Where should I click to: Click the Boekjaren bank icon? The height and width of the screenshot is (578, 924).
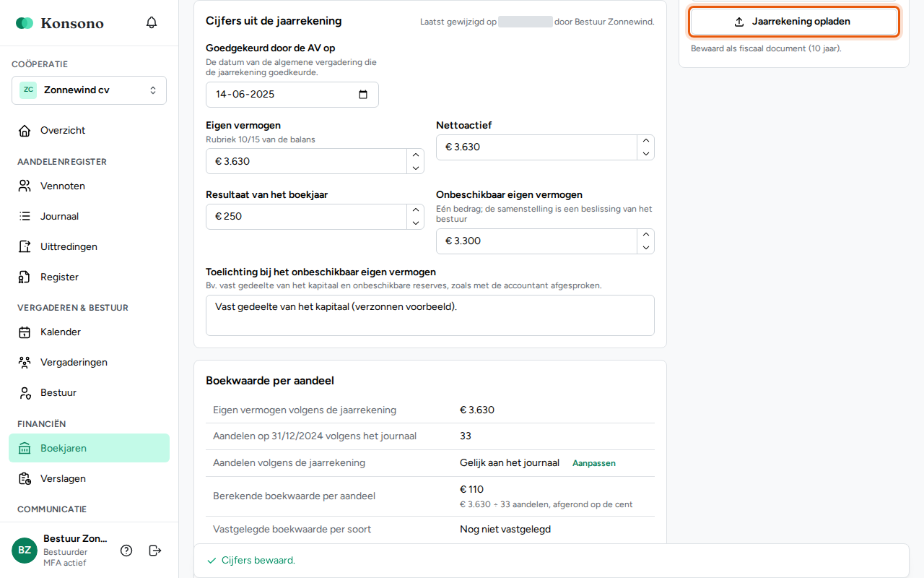point(25,449)
